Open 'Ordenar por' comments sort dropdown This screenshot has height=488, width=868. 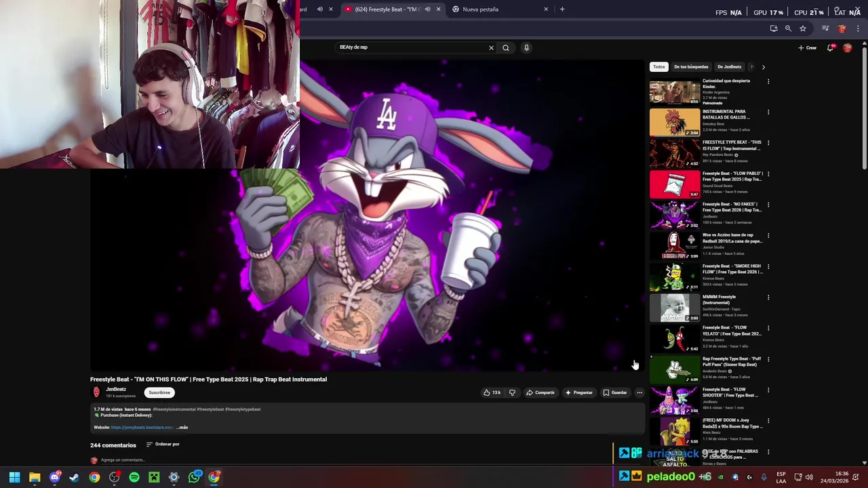coord(163,445)
